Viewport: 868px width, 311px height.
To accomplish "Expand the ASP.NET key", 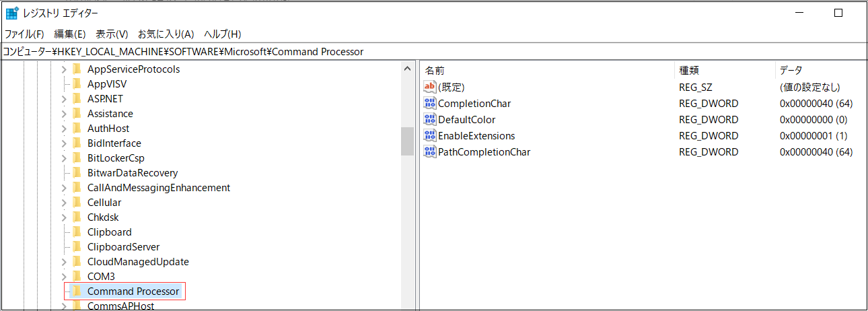I will pyautogui.click(x=64, y=99).
